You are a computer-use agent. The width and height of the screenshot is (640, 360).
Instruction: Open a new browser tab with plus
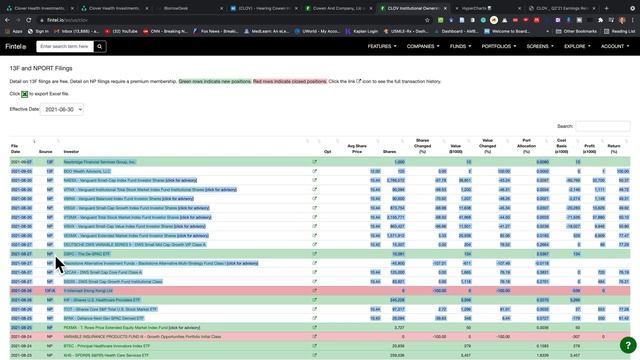coord(607,8)
